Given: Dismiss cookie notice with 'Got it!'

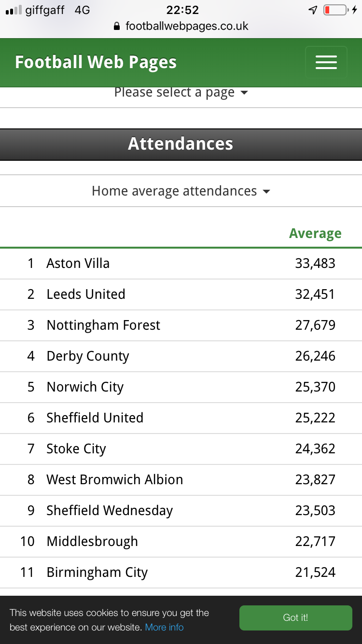Looking at the screenshot, I should [296, 618].
